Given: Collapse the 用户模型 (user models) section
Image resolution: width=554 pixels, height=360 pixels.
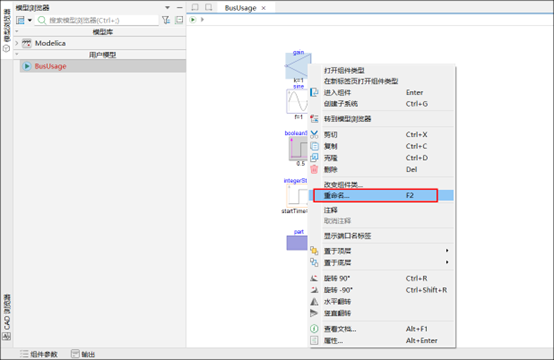Looking at the screenshot, I should (x=17, y=54).
